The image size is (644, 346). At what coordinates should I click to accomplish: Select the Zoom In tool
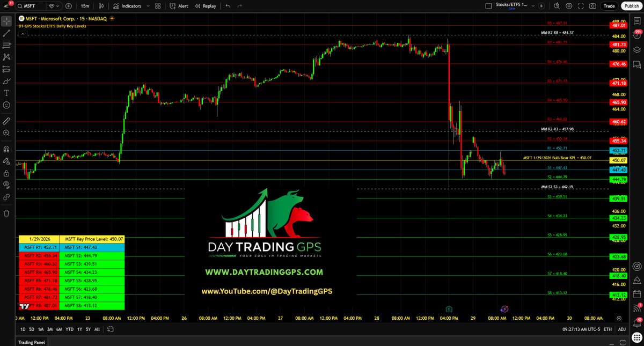point(6,134)
